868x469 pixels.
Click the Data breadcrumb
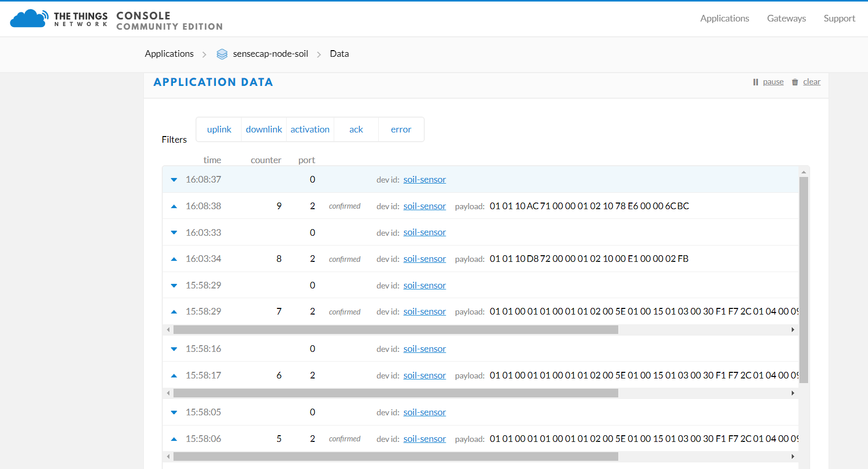tap(339, 54)
